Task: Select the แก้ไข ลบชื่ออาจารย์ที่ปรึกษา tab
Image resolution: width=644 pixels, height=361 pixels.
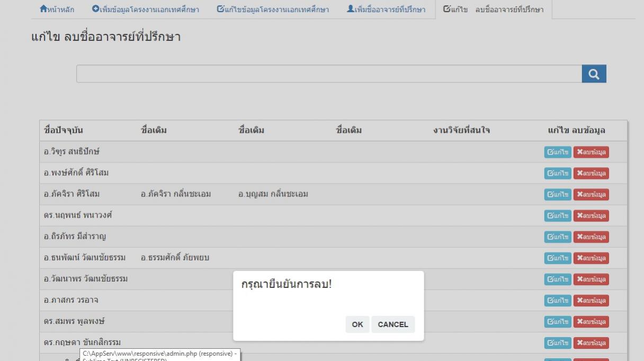Action: pos(493,10)
